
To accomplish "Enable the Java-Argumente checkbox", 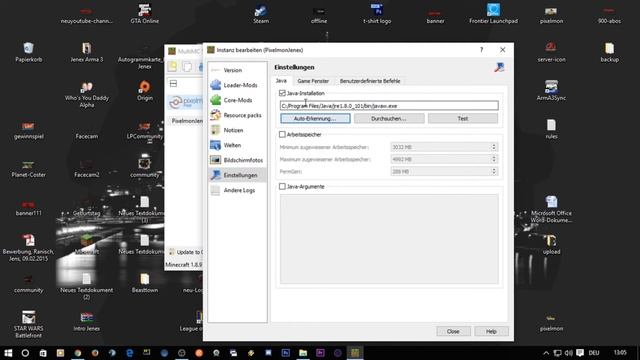I will 282,187.
